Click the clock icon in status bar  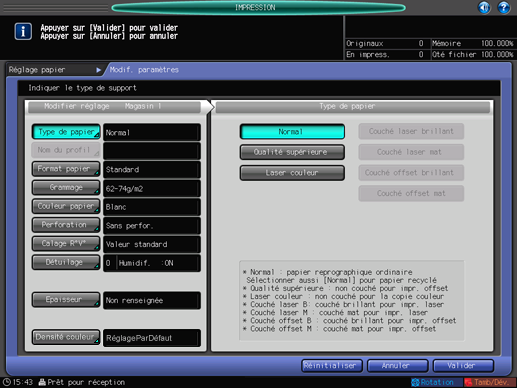pyautogui.click(x=6, y=382)
